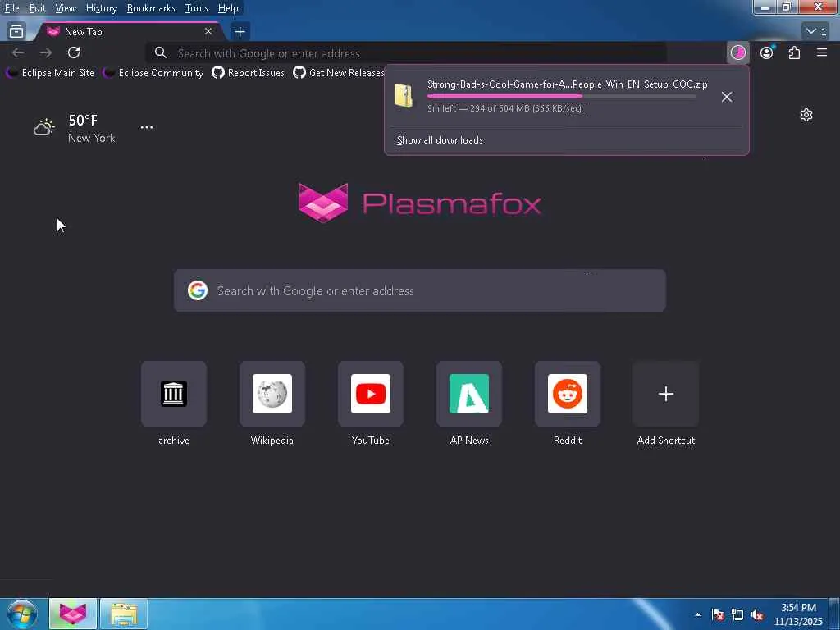
Task: Focus the address bar search field
Action: (407, 53)
